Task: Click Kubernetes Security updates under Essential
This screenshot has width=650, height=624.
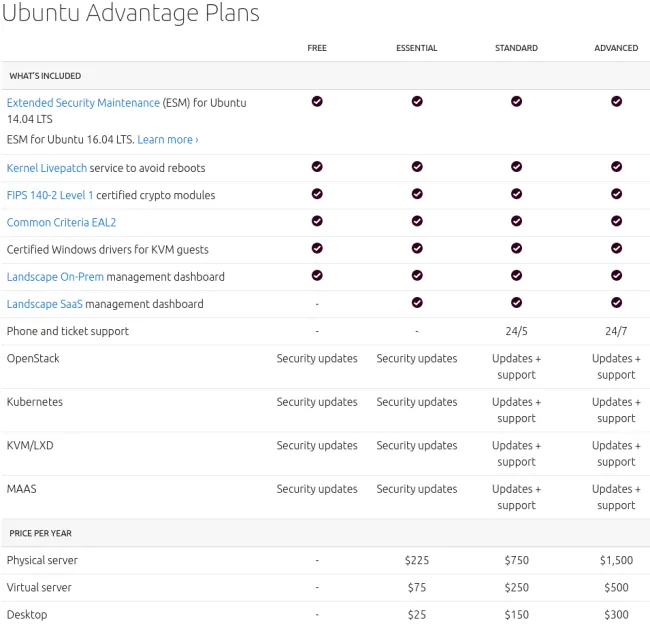Action: 417,402
